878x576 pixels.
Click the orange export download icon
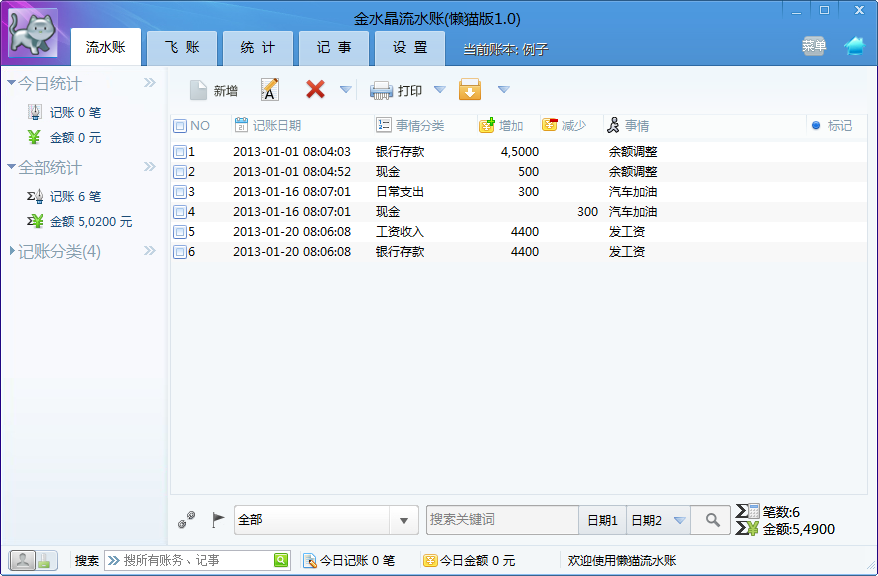[470, 90]
